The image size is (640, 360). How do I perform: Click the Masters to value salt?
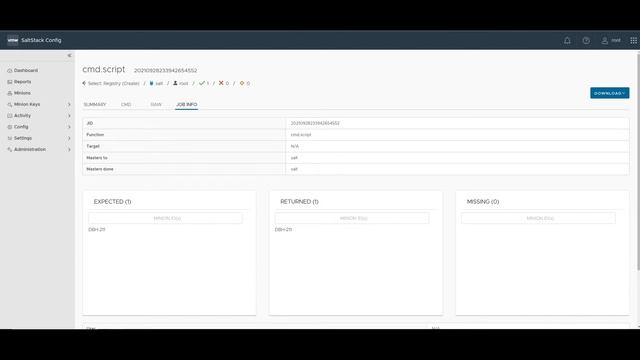click(x=294, y=158)
